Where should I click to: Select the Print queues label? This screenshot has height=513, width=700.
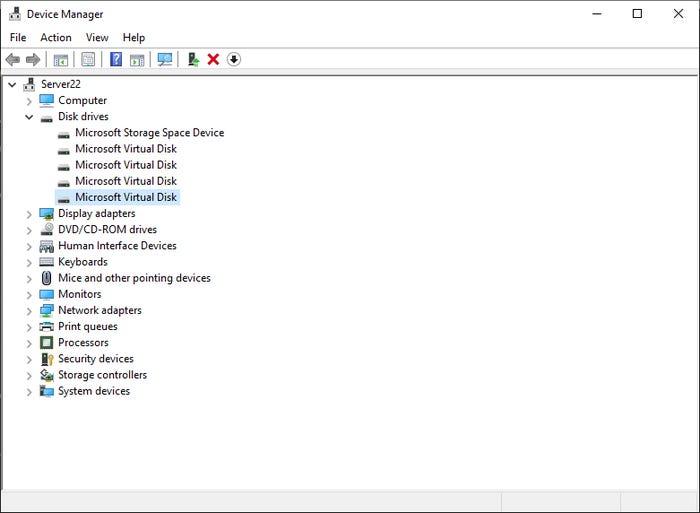[x=88, y=326]
